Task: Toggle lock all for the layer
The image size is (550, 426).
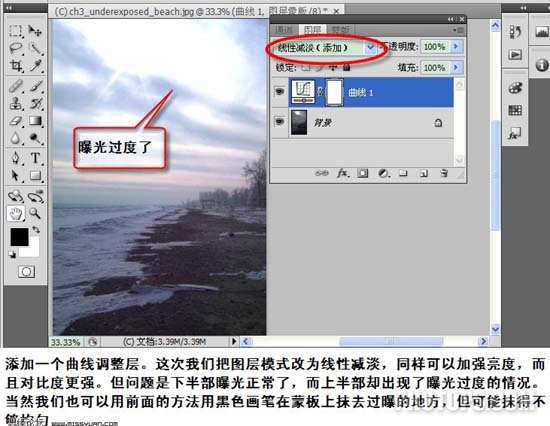Action: [347, 67]
